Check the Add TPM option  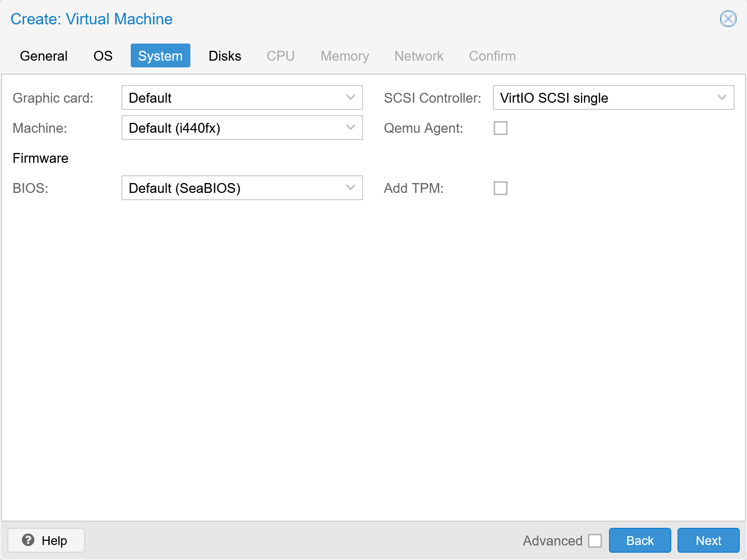coord(500,188)
